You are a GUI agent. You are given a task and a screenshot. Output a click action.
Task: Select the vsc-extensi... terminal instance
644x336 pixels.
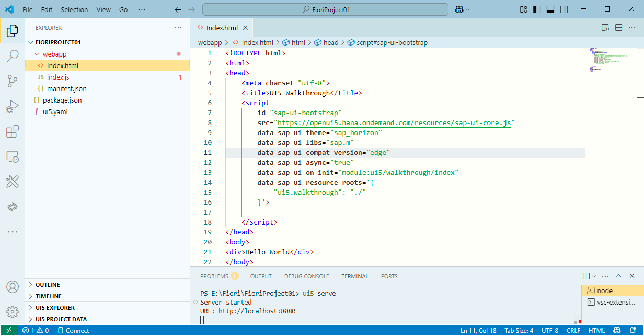pyautogui.click(x=613, y=302)
